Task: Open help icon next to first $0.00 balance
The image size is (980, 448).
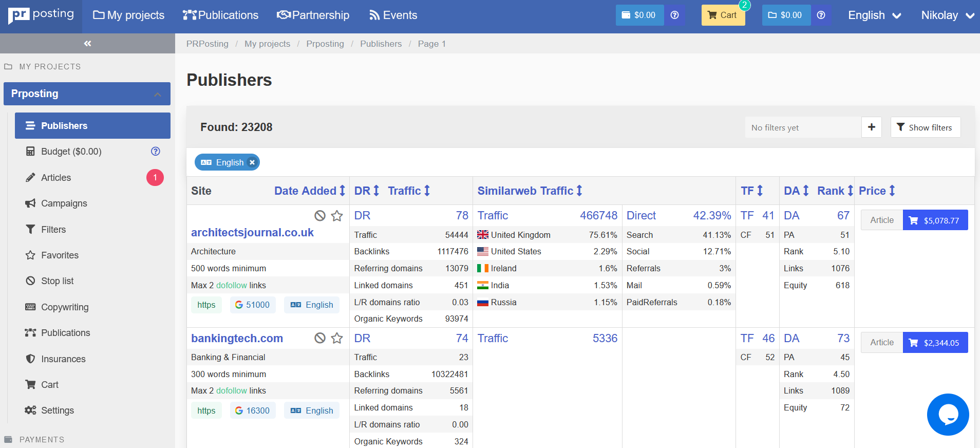Action: point(674,15)
